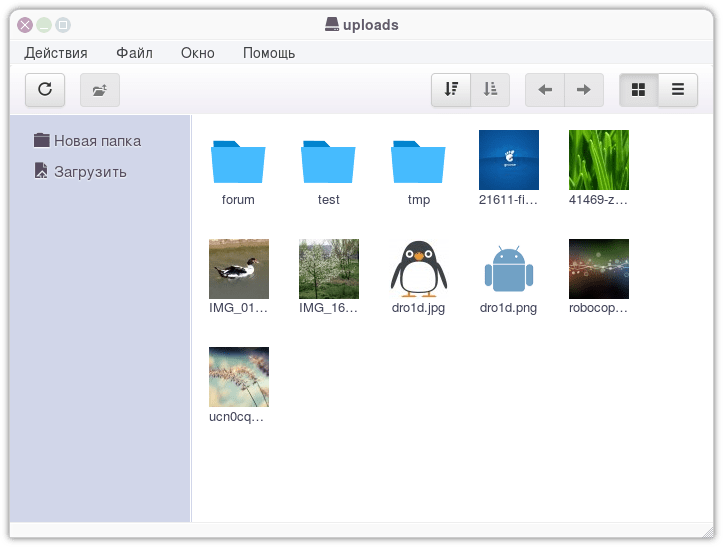The height and width of the screenshot is (547, 723).
Task: Open the Файл menu
Action: (134, 53)
